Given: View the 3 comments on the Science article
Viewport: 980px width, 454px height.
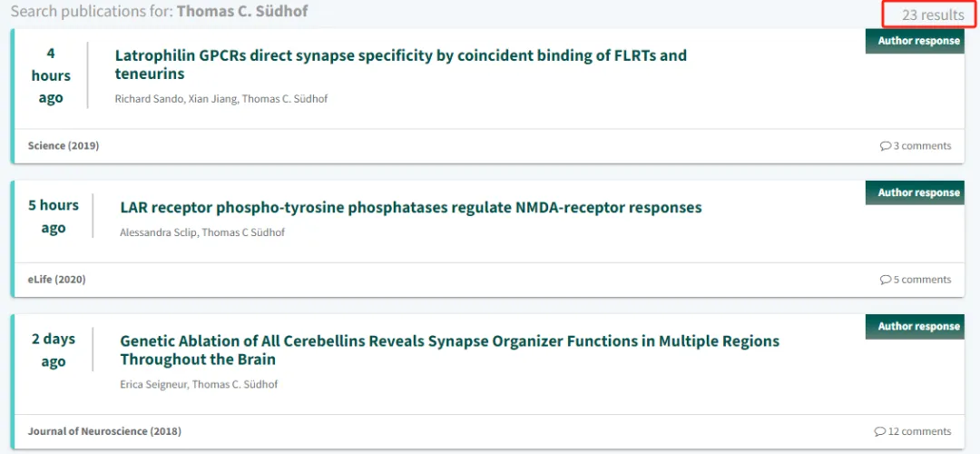Looking at the screenshot, I should 916,146.
